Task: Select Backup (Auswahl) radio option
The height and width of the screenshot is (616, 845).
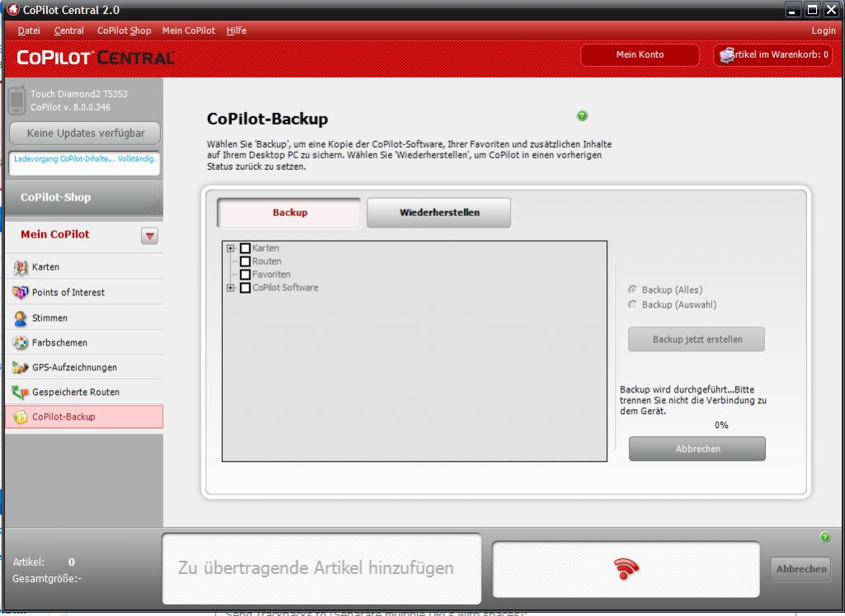Action: 633,305
